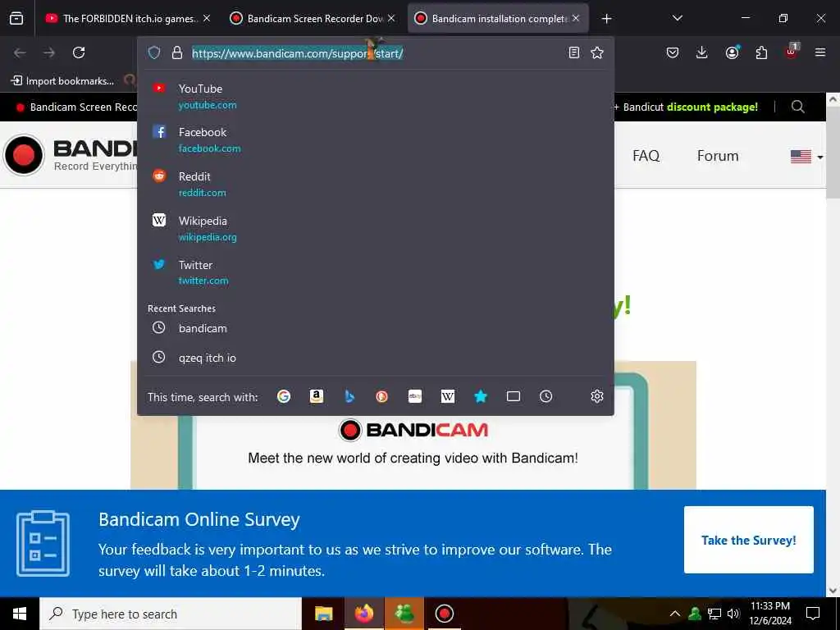Go back to the previous page
Viewport: 840px width, 630px height.
point(20,52)
